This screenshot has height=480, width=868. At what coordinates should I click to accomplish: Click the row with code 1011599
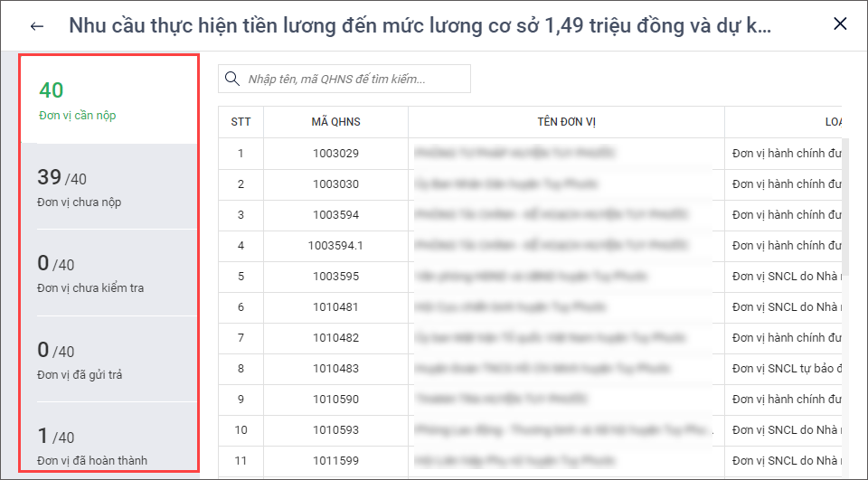coord(335,461)
